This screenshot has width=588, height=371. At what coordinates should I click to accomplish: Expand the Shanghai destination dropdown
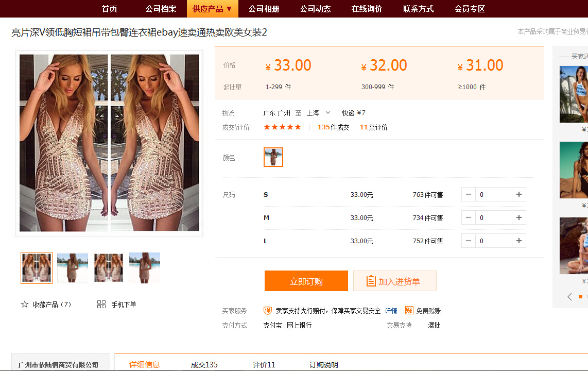coord(327,113)
